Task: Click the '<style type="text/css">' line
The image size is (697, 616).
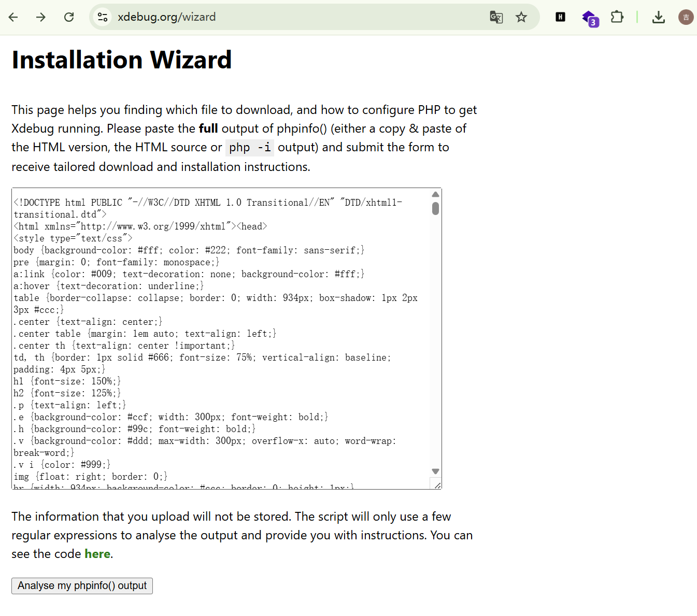Action: 73,238
